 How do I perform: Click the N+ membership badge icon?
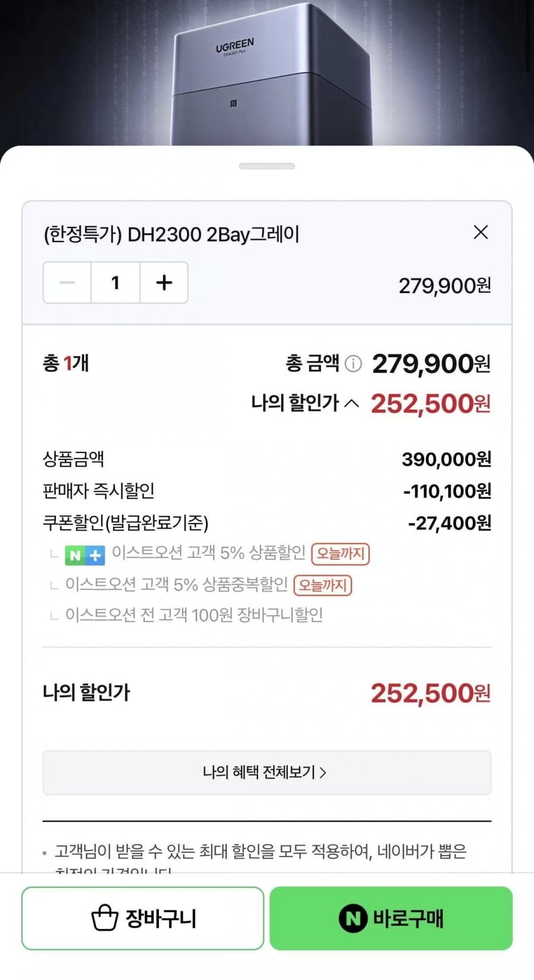pos(85,555)
